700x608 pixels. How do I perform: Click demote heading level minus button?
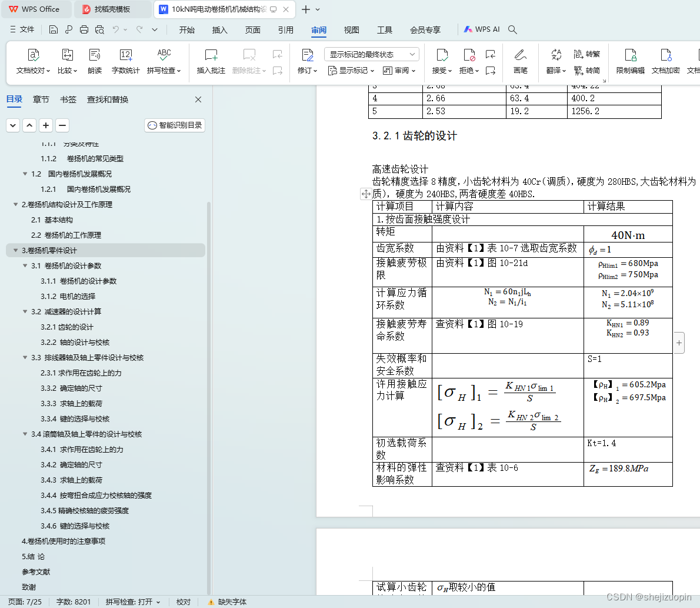pyautogui.click(x=62, y=125)
